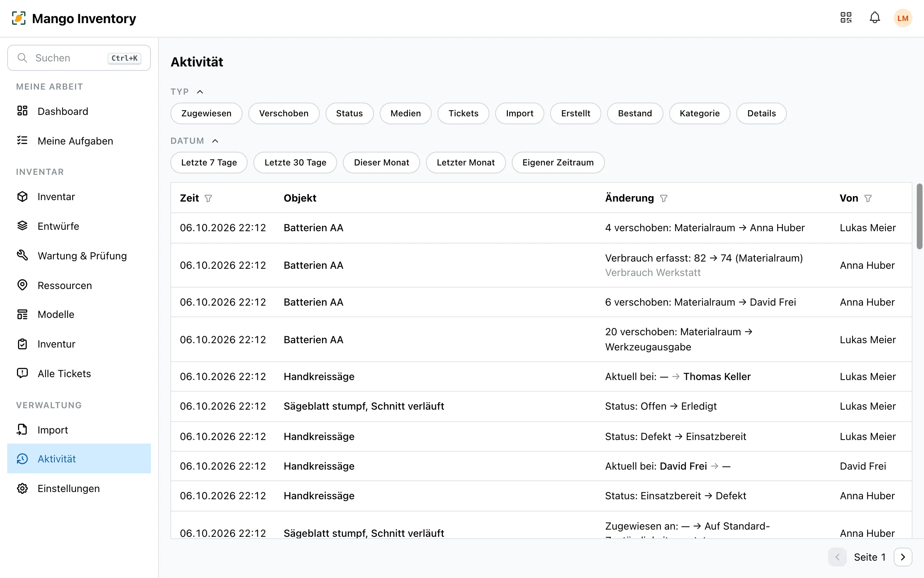Click the Mango Inventory logo icon
Viewport: 924px width, 578px height.
pyautogui.click(x=19, y=18)
